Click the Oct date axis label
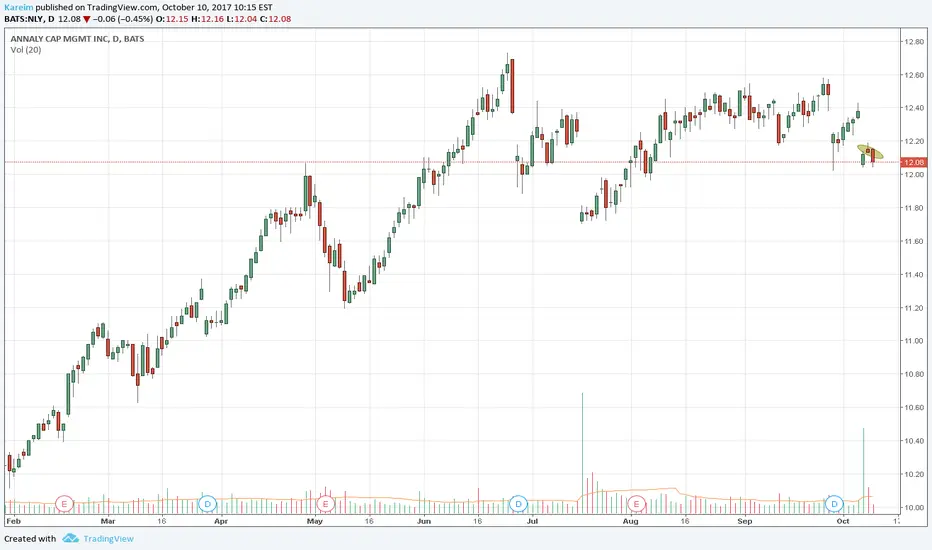 [843, 521]
